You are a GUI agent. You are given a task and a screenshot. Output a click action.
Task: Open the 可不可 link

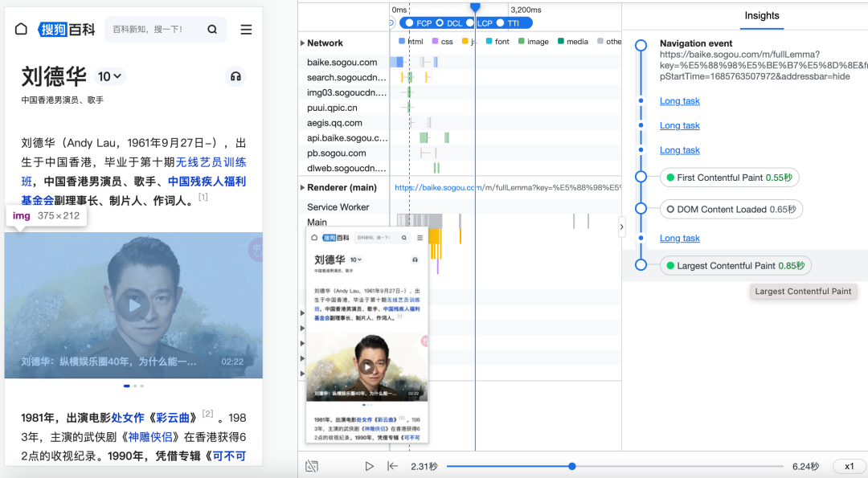click(x=229, y=456)
